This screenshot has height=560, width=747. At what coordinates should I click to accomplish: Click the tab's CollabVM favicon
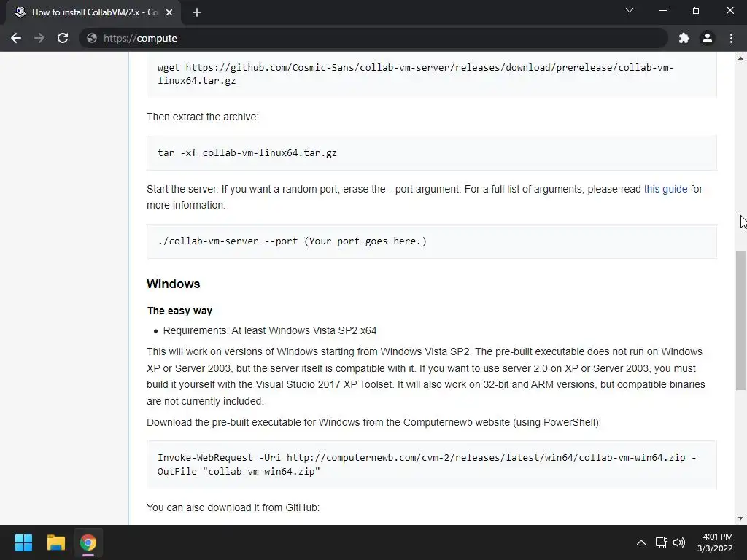pyautogui.click(x=20, y=12)
